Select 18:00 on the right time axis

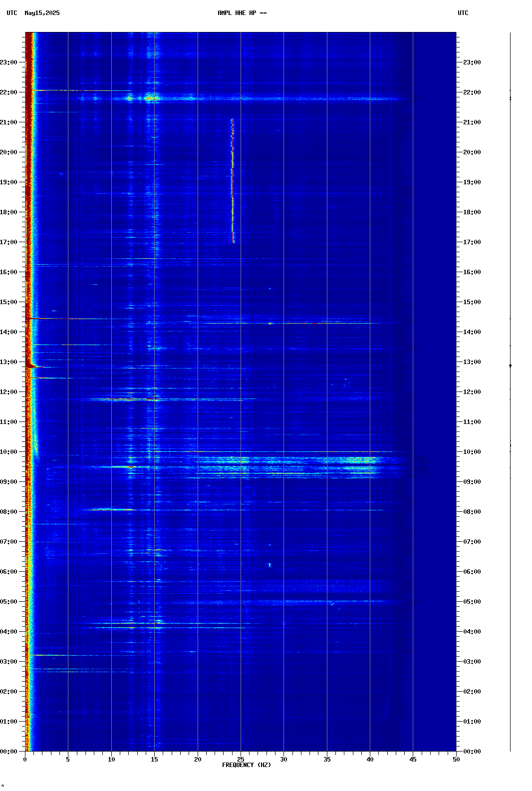point(472,212)
